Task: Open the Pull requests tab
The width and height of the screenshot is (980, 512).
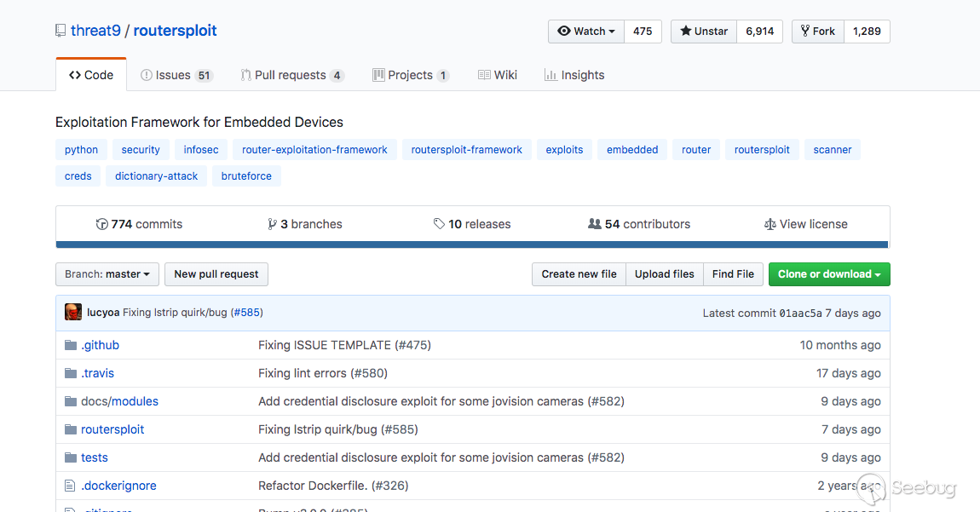Action: pyautogui.click(x=292, y=75)
